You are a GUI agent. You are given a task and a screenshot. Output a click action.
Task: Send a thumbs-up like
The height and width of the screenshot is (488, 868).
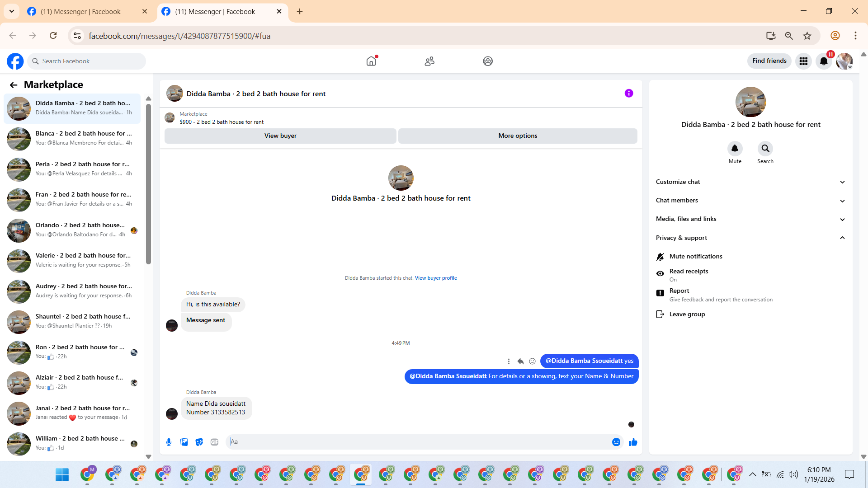[633, 442]
